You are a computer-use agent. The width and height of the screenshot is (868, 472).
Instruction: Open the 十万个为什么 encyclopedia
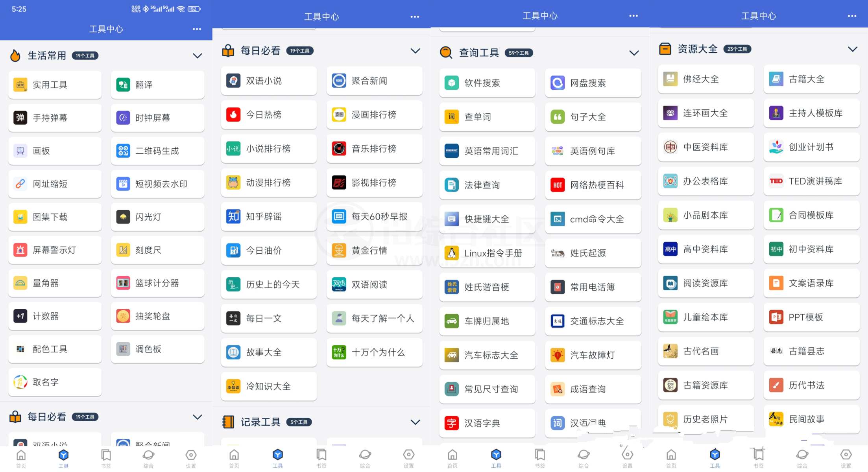(x=374, y=352)
